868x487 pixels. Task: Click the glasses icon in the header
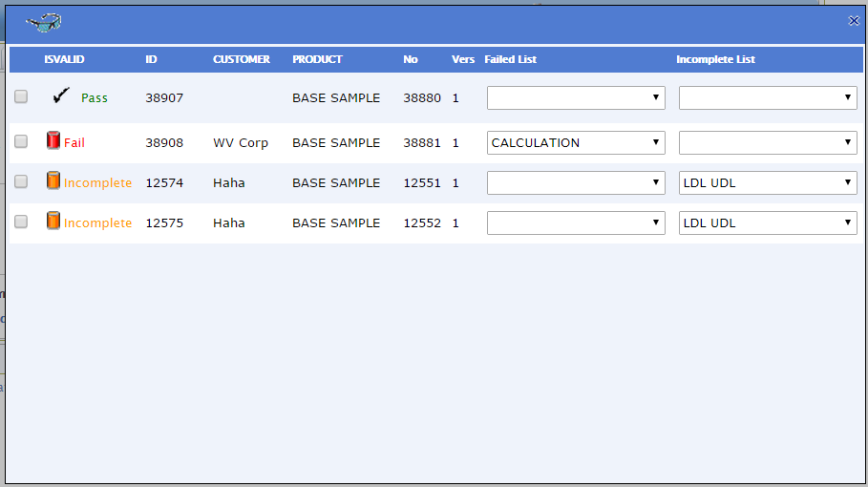(x=44, y=21)
